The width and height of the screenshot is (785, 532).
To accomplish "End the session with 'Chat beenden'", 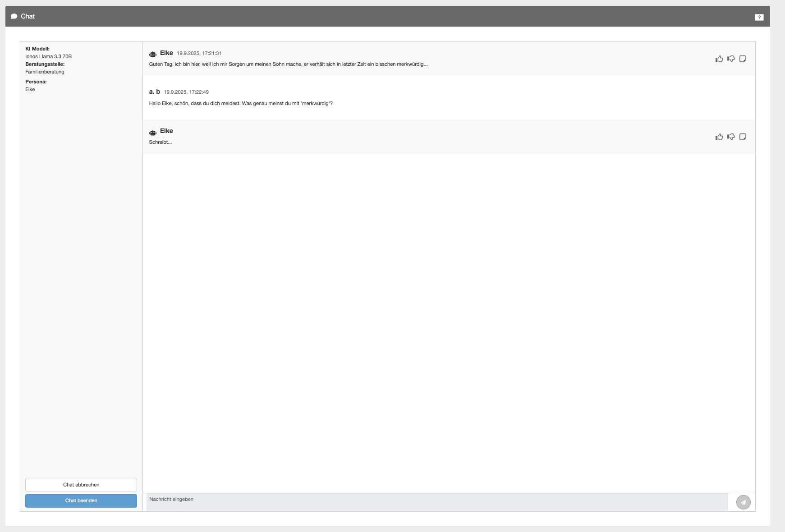I will [x=81, y=500].
